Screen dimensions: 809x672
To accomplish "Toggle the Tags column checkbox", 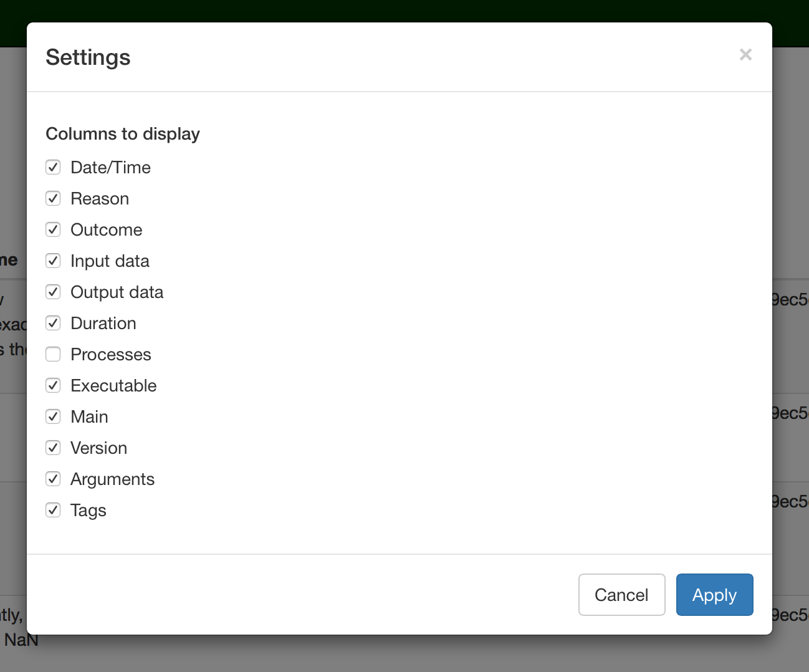I will [x=53, y=510].
